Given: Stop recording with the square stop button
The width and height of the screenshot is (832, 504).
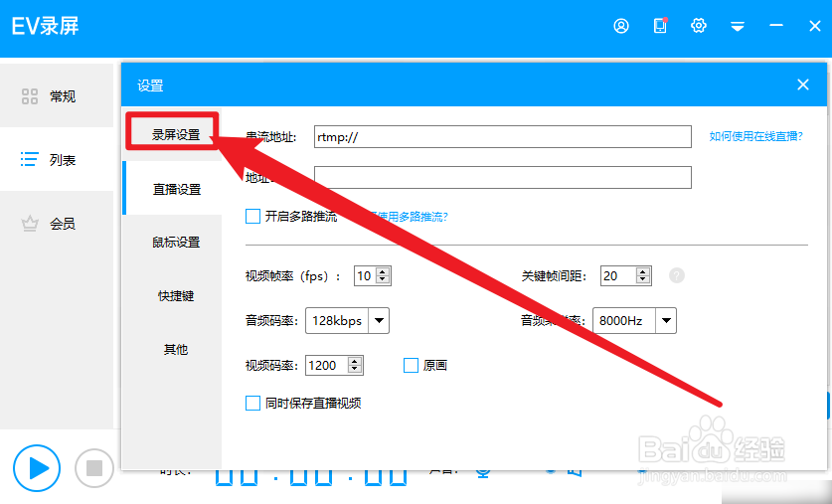Looking at the screenshot, I should click(94, 468).
